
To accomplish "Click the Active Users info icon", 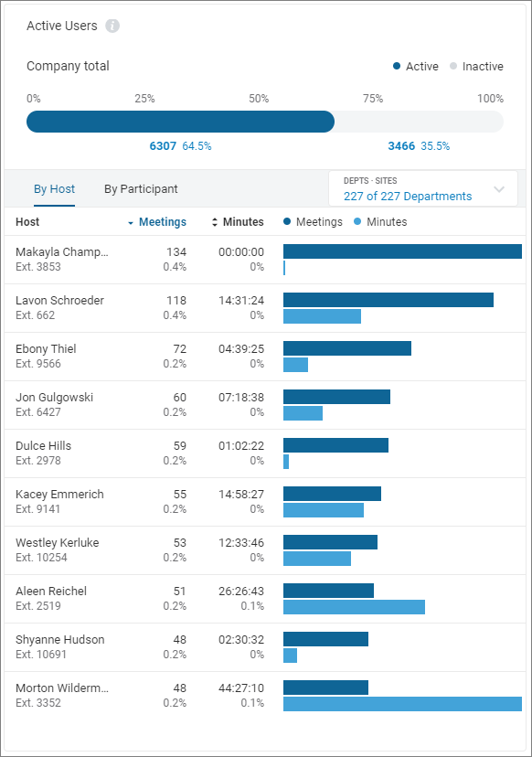I will coord(112,26).
